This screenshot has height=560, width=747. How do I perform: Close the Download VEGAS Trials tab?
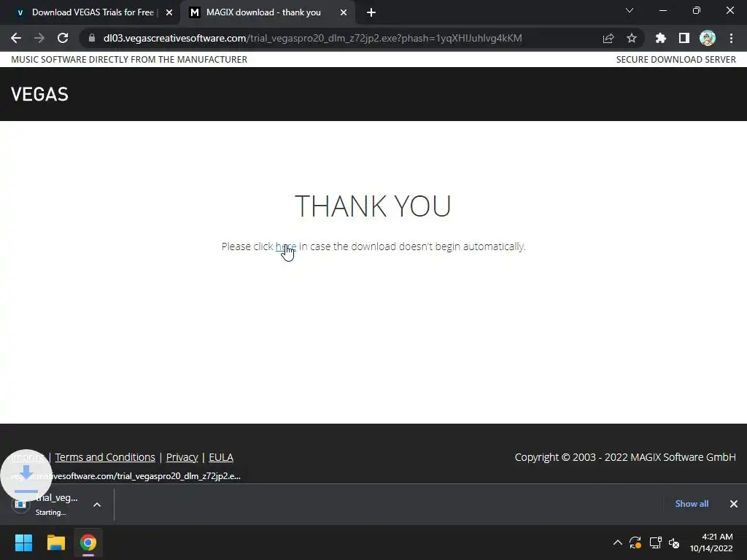click(x=169, y=13)
